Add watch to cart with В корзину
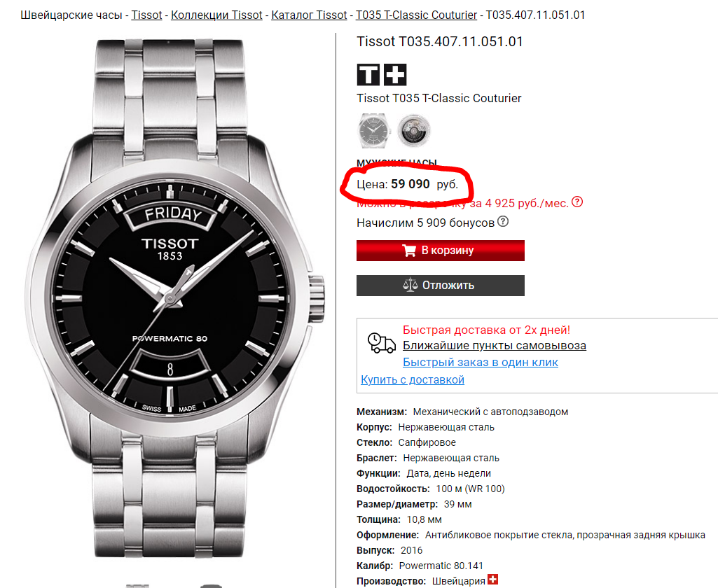Viewport: 718px width, 588px height. [x=441, y=251]
